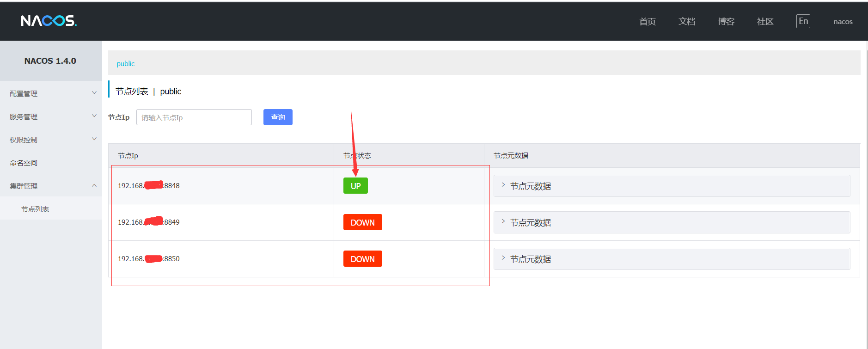Open the nacos user menu
This screenshot has height=349, width=868.
(x=843, y=22)
